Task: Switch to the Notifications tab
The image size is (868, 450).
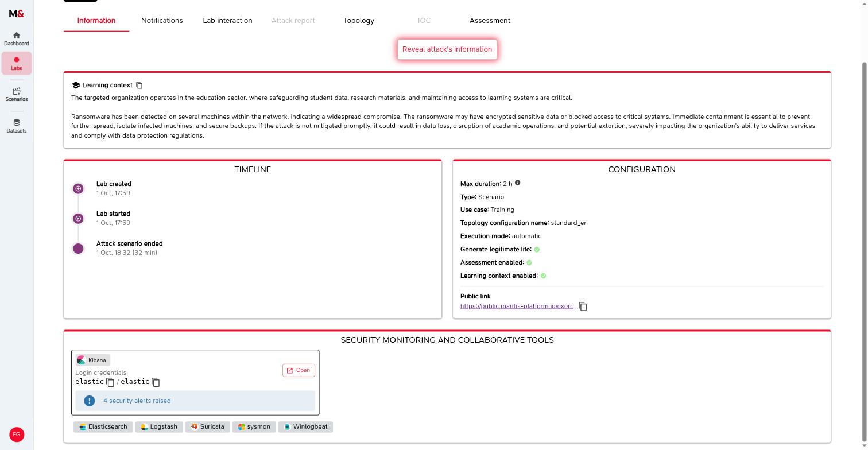Action: [162, 21]
